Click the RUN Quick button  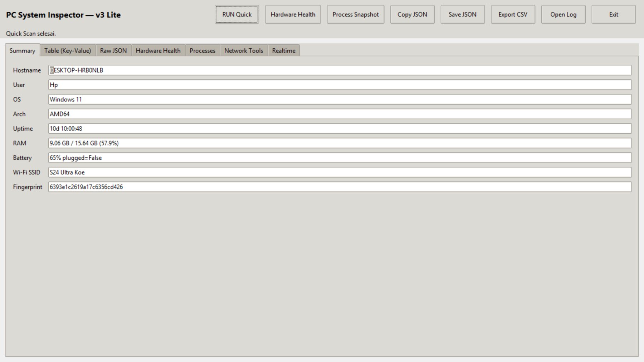click(x=236, y=14)
